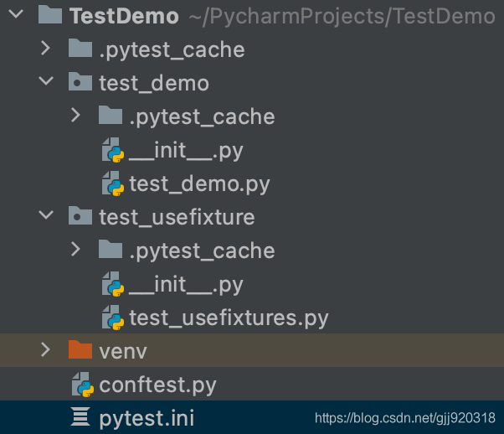Expand the top-level .pytest_cache folder
The image size is (504, 434).
[x=45, y=49]
